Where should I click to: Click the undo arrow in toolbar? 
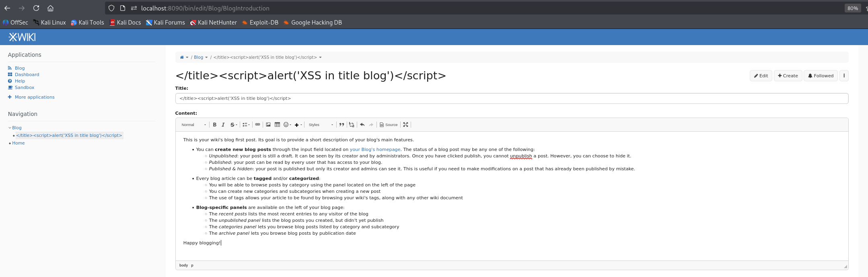pyautogui.click(x=362, y=125)
